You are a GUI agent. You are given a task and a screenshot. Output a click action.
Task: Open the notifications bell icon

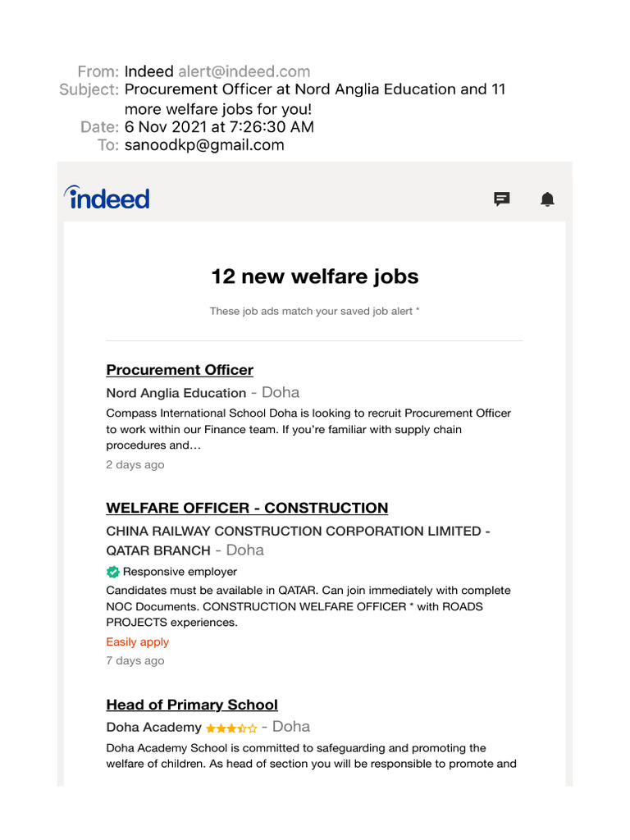547,199
